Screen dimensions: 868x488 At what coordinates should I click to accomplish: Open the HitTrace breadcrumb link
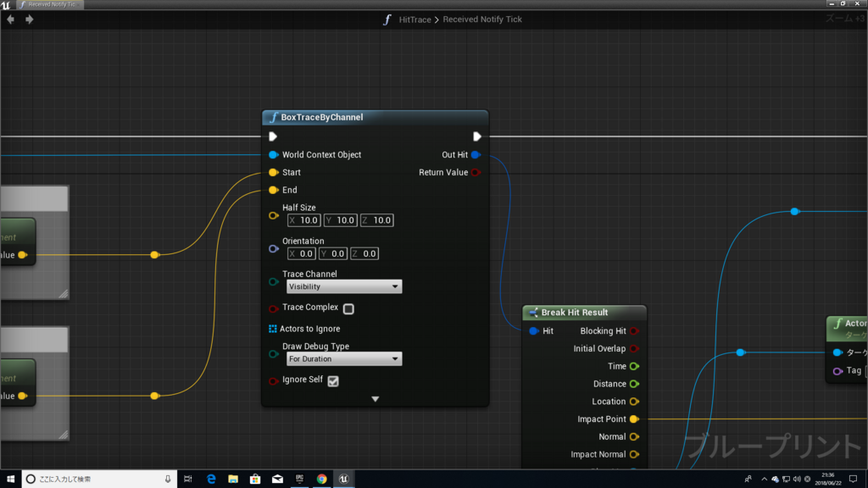point(415,19)
